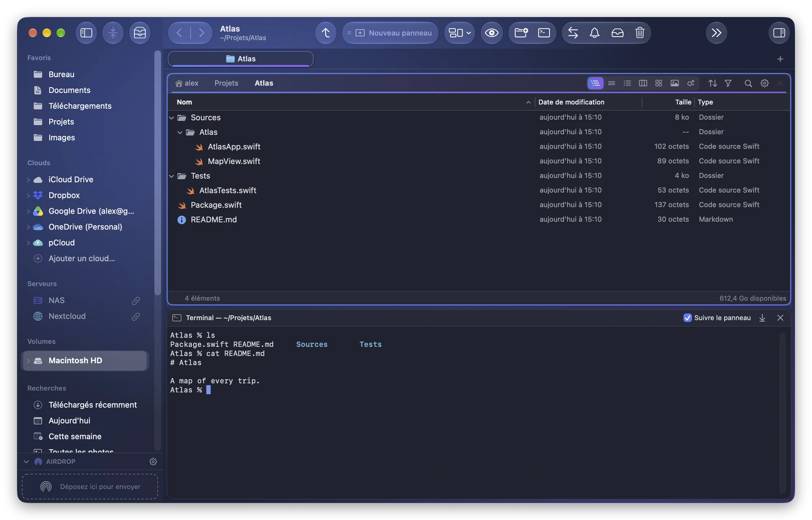Collapse the Tests folder
Viewport: 812px width, 520px height.
172,176
